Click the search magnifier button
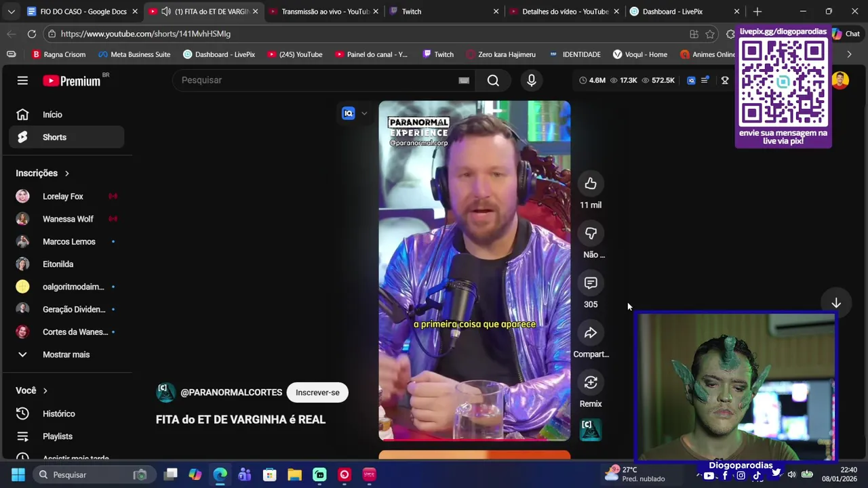 click(x=493, y=80)
